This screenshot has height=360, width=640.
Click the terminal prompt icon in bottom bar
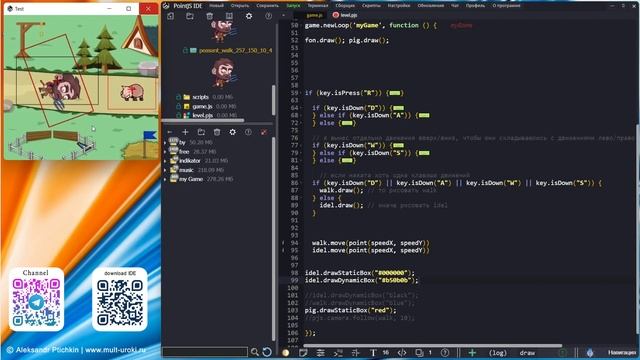click(338, 353)
